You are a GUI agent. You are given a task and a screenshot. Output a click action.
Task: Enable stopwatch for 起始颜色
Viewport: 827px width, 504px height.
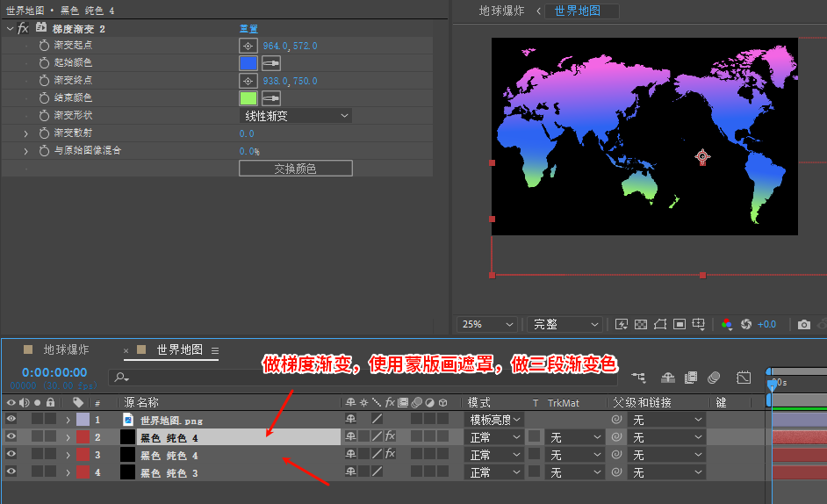pos(44,63)
